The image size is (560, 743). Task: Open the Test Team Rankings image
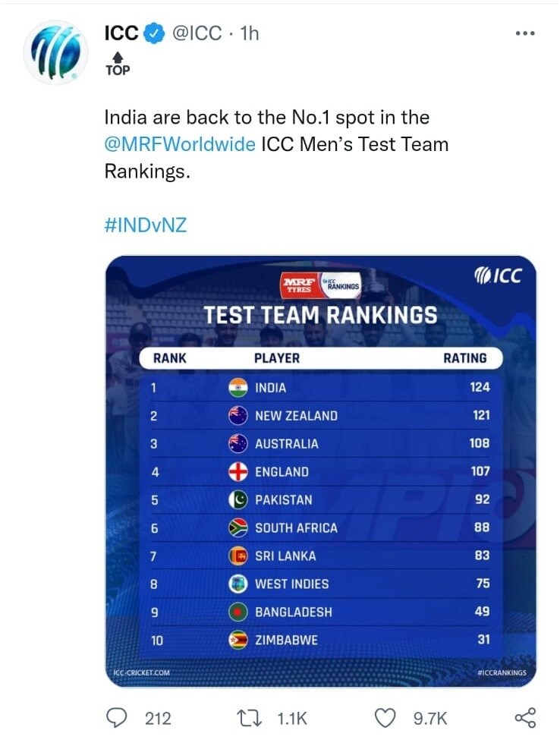321,471
